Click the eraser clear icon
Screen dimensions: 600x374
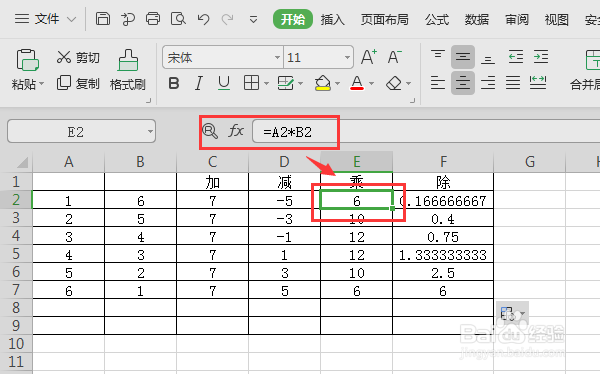click(394, 83)
